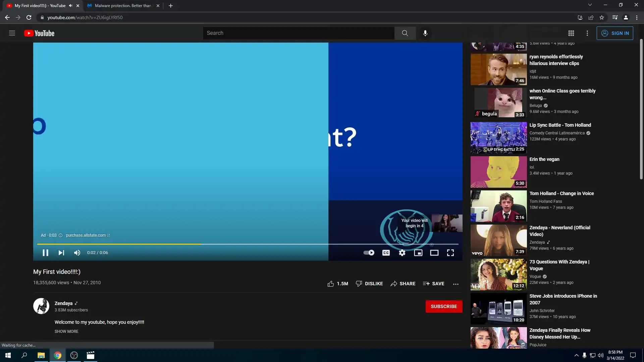Open YouTube settings three-dot menu
Screen dimensions: 644x362
587,33
